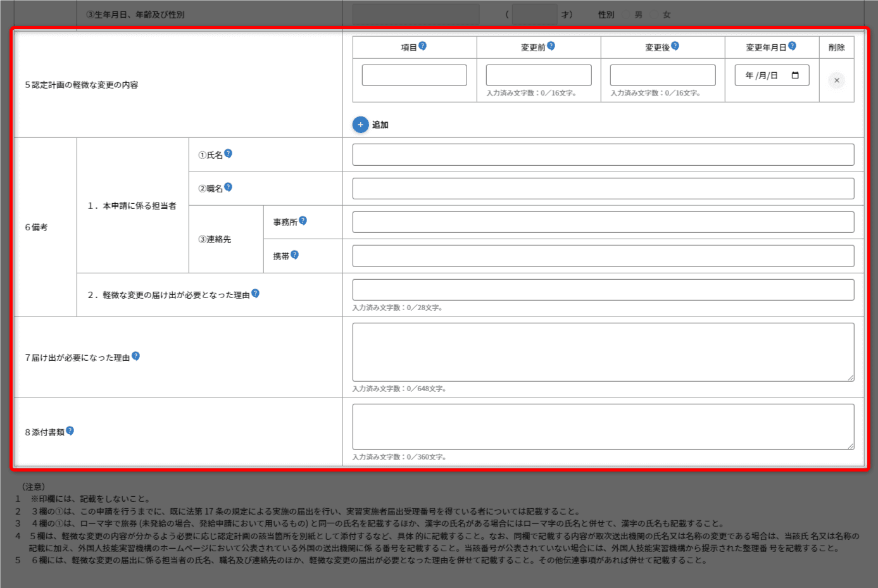Select the 女 radio button
Viewport: 878px width, 588px height.
tap(655, 15)
